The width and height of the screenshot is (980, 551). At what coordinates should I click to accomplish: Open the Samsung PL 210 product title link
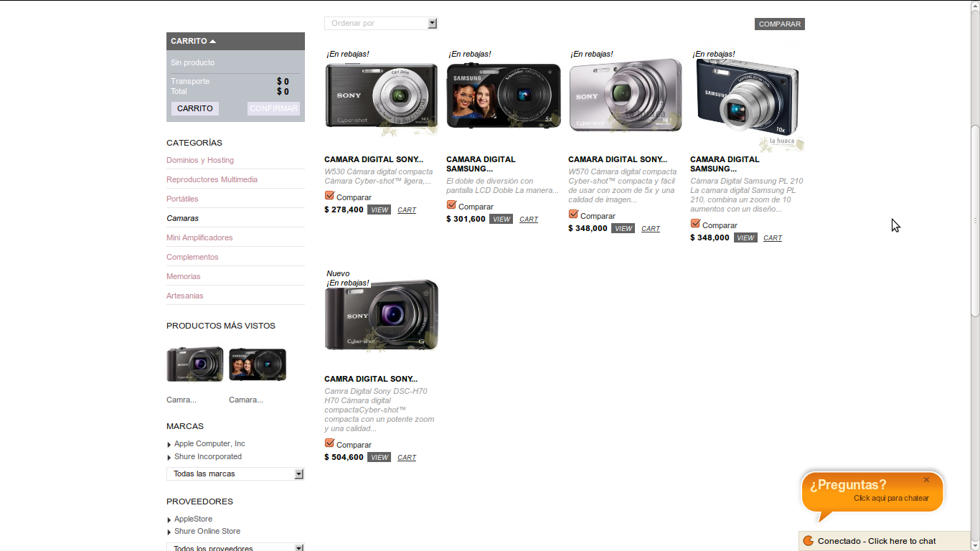(725, 164)
